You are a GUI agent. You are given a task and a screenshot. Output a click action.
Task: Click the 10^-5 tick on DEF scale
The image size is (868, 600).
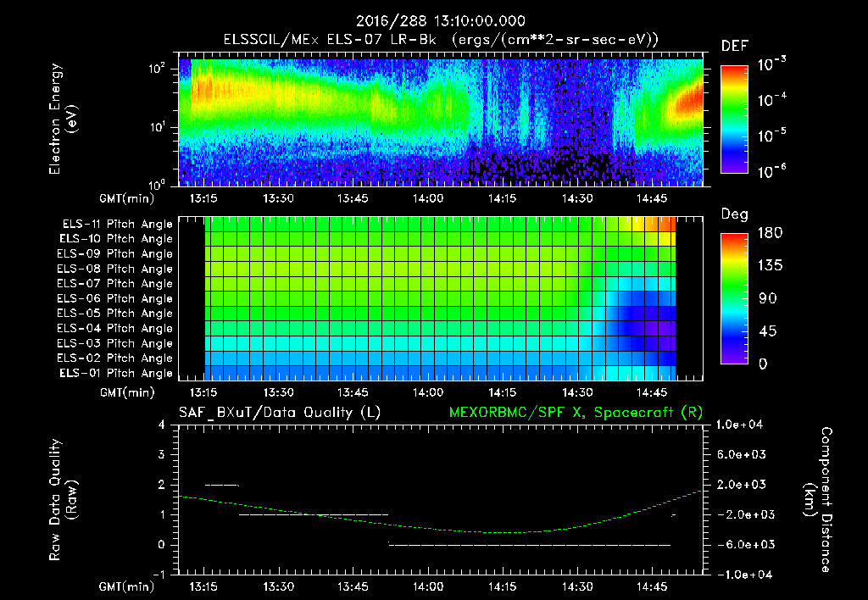point(772,136)
